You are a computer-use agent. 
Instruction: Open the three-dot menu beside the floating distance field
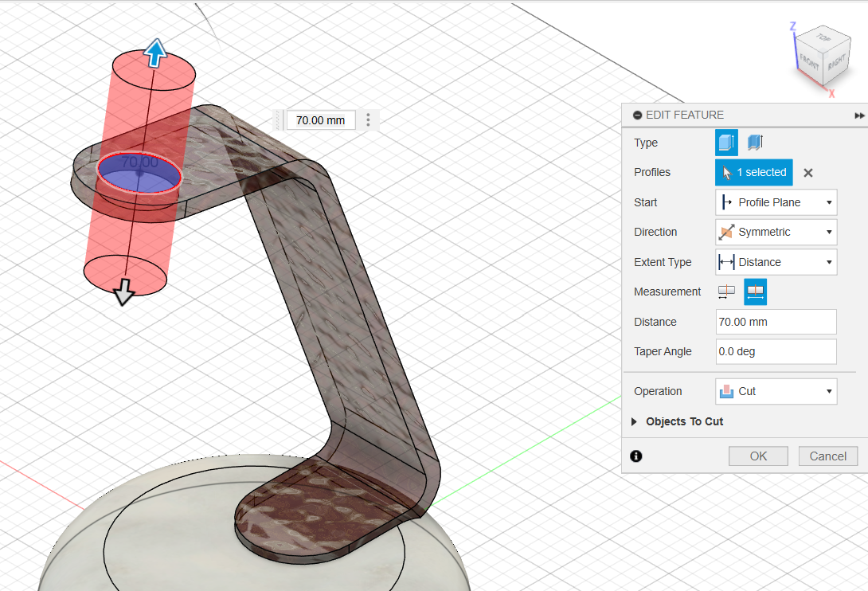point(368,120)
